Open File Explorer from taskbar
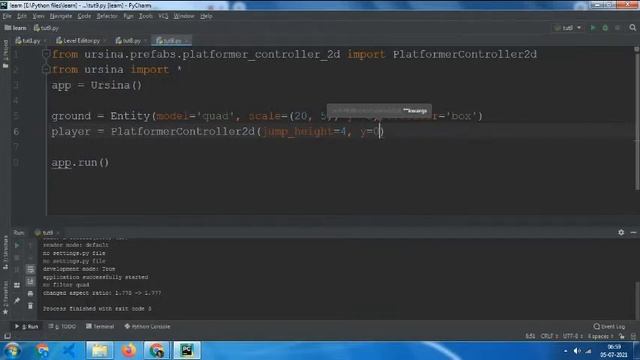The image size is (640, 360). click(99, 351)
